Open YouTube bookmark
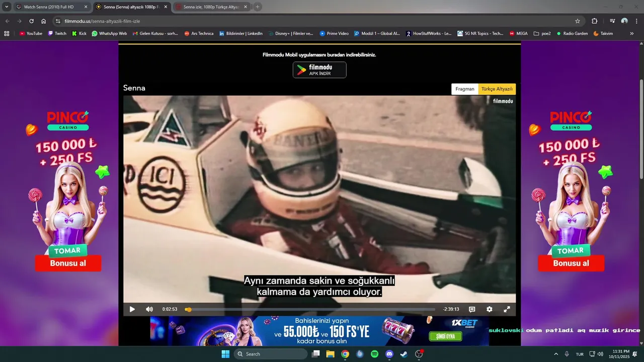Screen dimensions: 644x362 [31, 34]
